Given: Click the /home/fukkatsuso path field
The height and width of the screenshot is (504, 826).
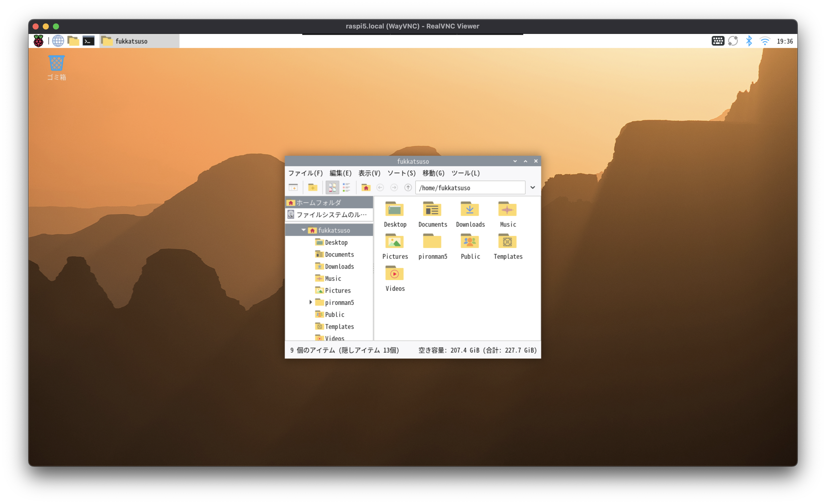Looking at the screenshot, I should 469,188.
